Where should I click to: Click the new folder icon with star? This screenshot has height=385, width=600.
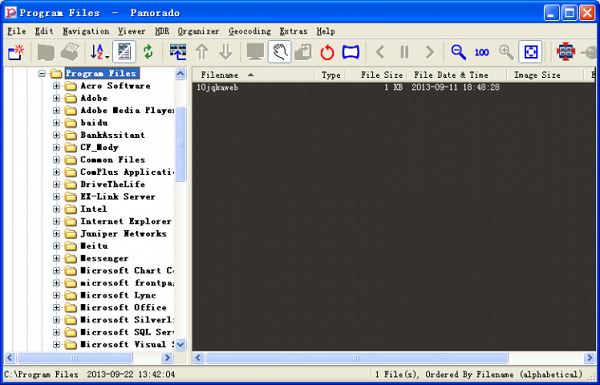(16, 52)
